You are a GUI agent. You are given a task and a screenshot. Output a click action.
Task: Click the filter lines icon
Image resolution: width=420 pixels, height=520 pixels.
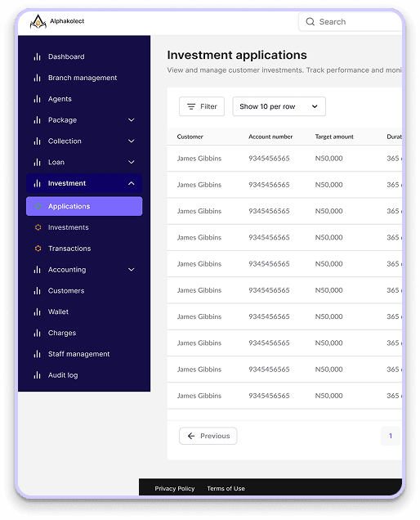point(191,106)
